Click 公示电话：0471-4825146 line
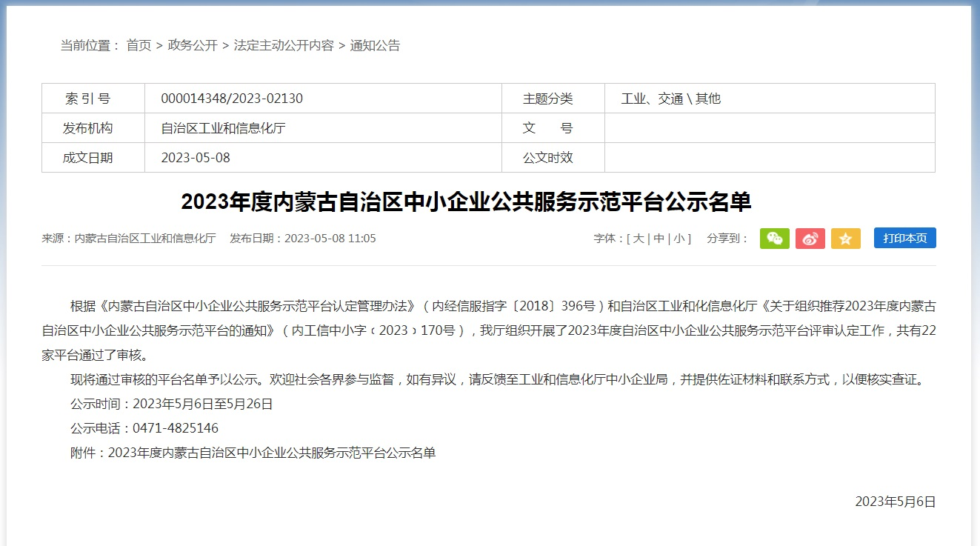The image size is (980, 546). pyautogui.click(x=144, y=428)
